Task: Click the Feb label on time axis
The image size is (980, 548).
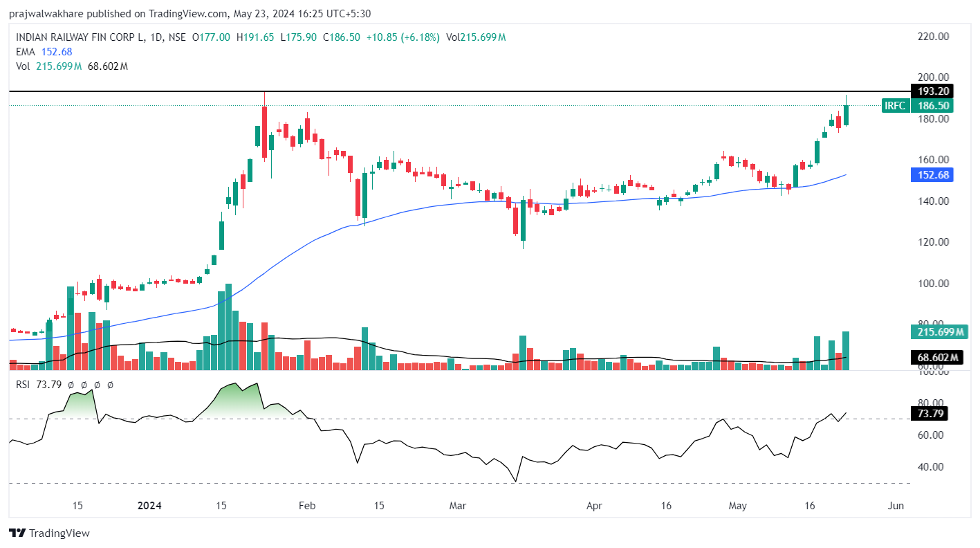Action: click(x=306, y=506)
